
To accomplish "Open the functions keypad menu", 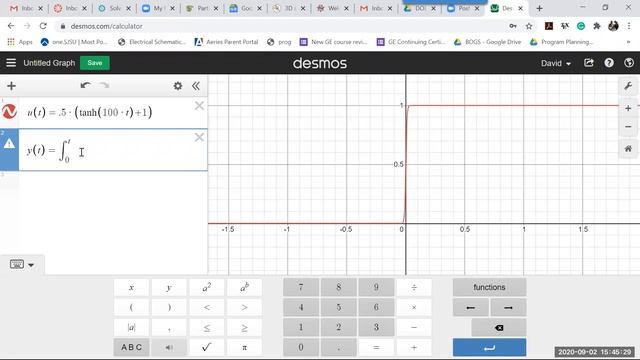I will 489,287.
